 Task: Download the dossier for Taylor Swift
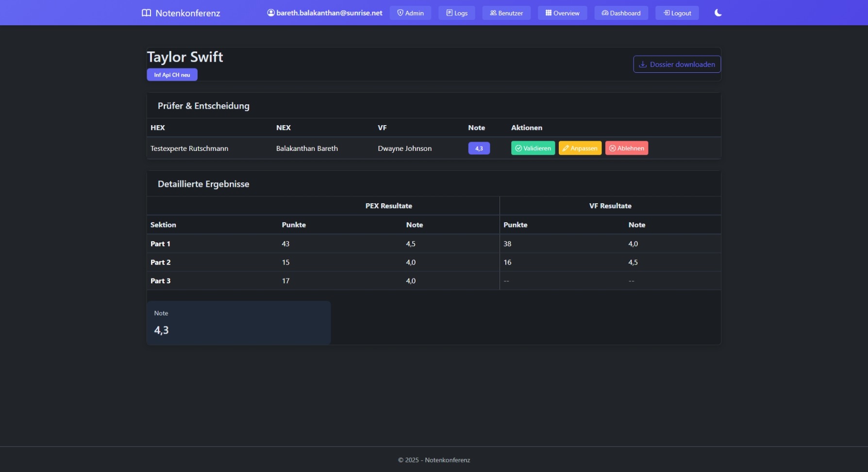click(x=677, y=64)
